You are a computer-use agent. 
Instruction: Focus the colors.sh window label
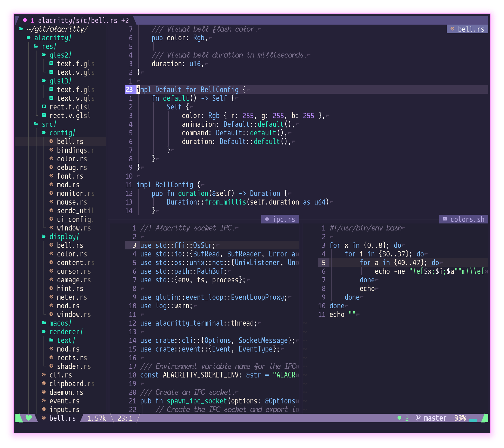464,219
